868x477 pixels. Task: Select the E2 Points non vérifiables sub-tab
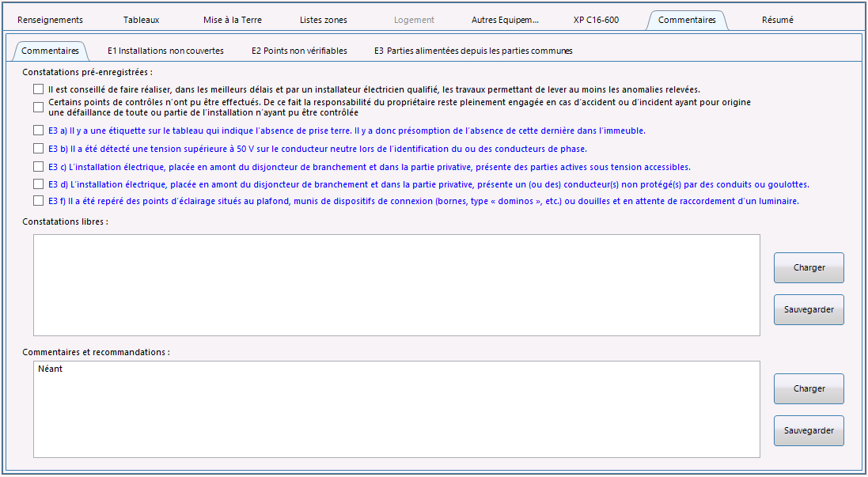299,51
